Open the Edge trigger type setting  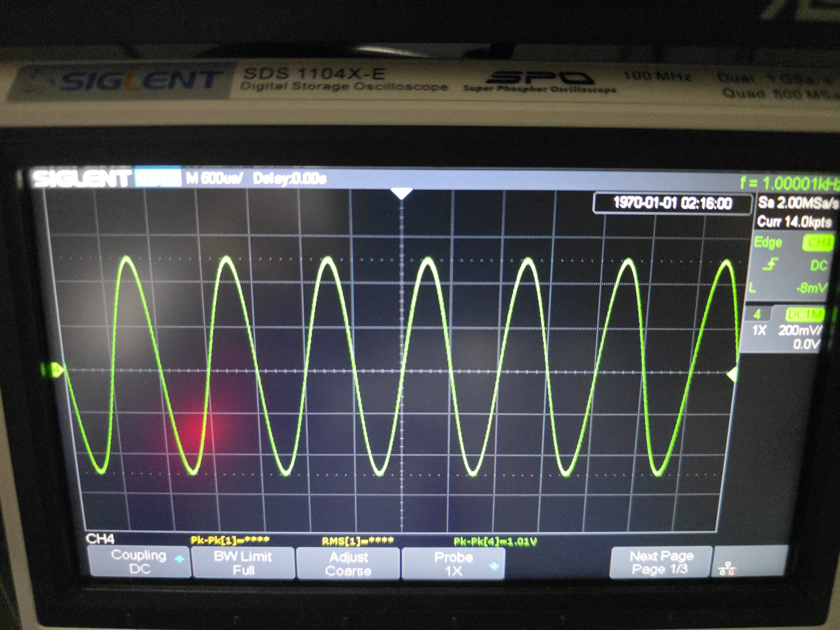[768, 242]
